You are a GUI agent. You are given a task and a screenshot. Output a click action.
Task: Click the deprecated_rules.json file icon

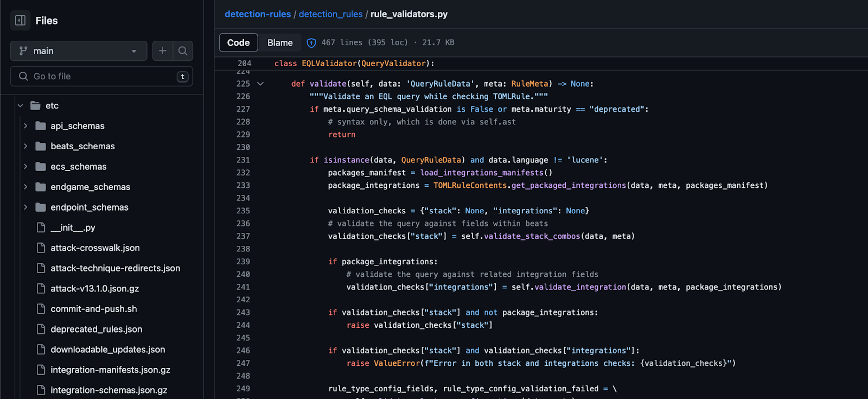point(41,330)
